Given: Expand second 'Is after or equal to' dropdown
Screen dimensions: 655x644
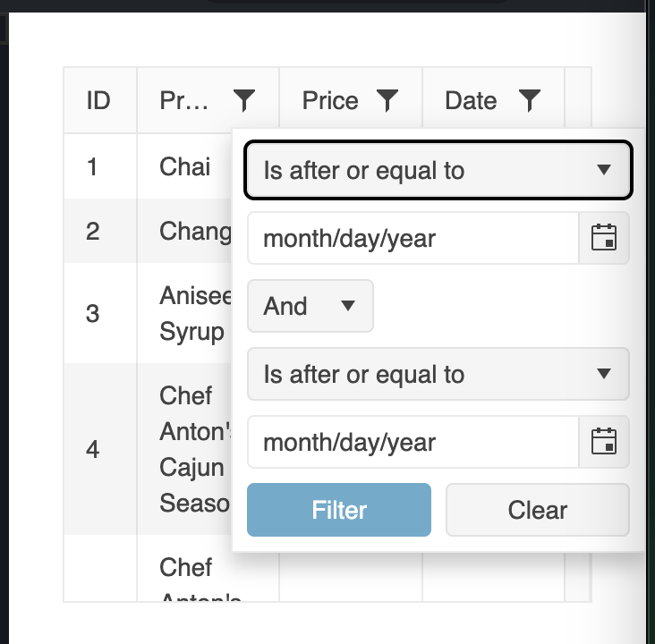Looking at the screenshot, I should pos(438,374).
